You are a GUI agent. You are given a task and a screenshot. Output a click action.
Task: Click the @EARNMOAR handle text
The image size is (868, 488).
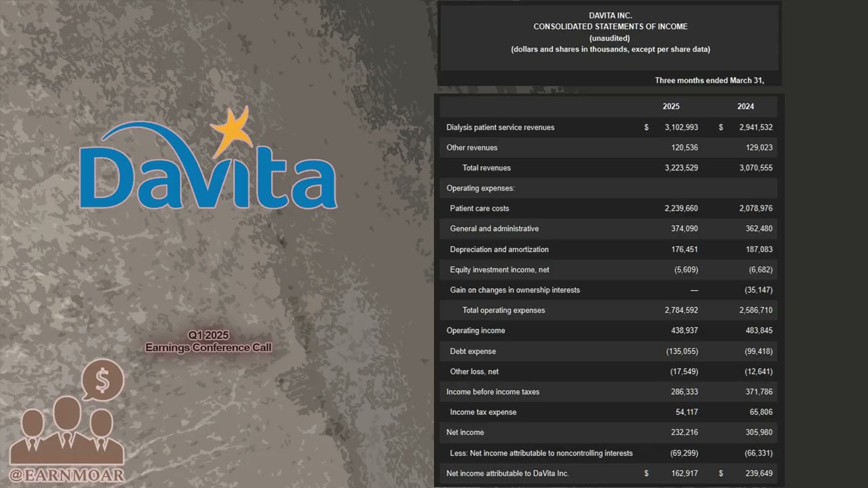point(68,474)
